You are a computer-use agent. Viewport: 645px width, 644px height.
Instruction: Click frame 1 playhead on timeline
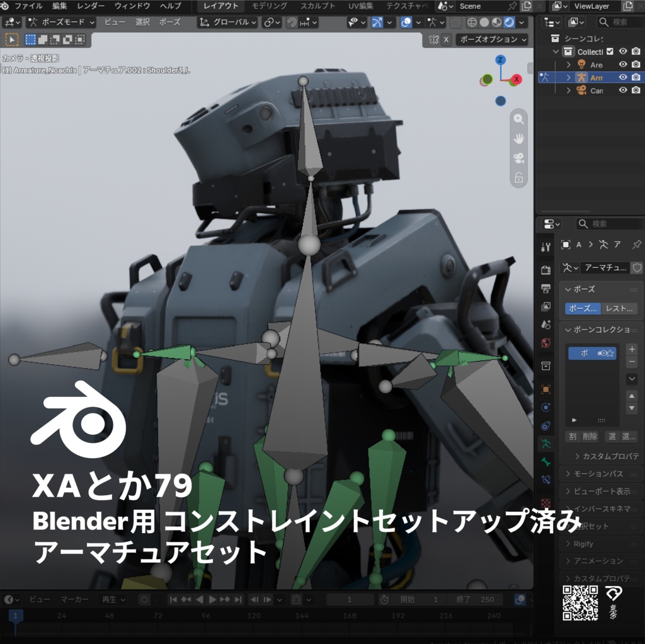[x=15, y=616]
